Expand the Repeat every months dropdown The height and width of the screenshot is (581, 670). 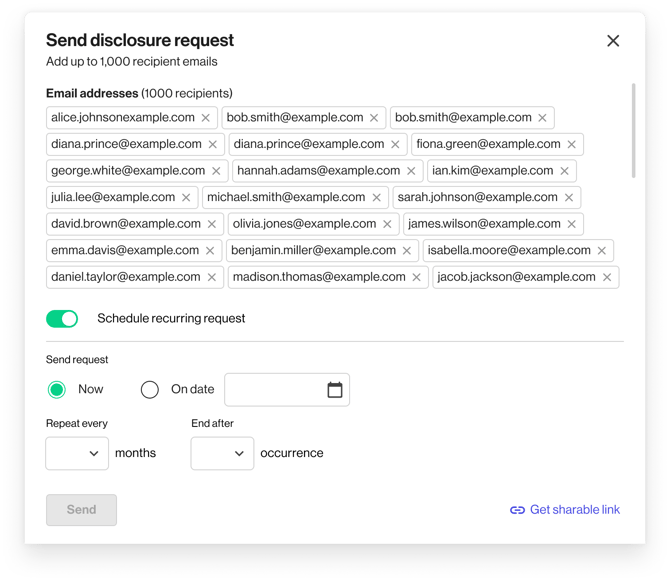click(x=78, y=454)
